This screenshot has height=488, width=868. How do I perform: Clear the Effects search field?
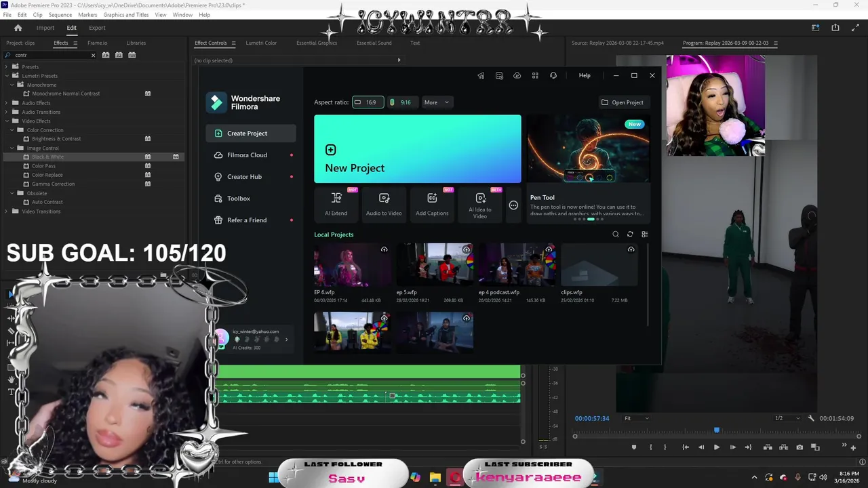click(93, 55)
